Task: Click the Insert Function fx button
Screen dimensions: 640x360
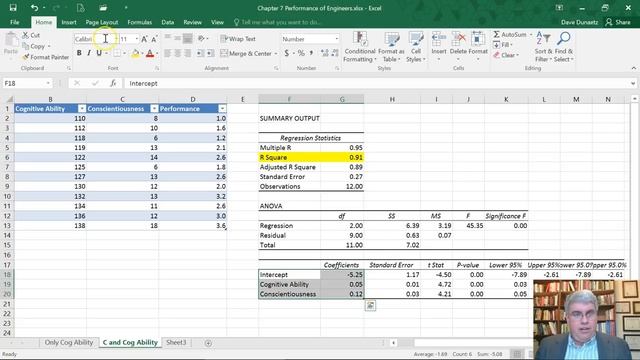Action: pyautogui.click(x=113, y=83)
